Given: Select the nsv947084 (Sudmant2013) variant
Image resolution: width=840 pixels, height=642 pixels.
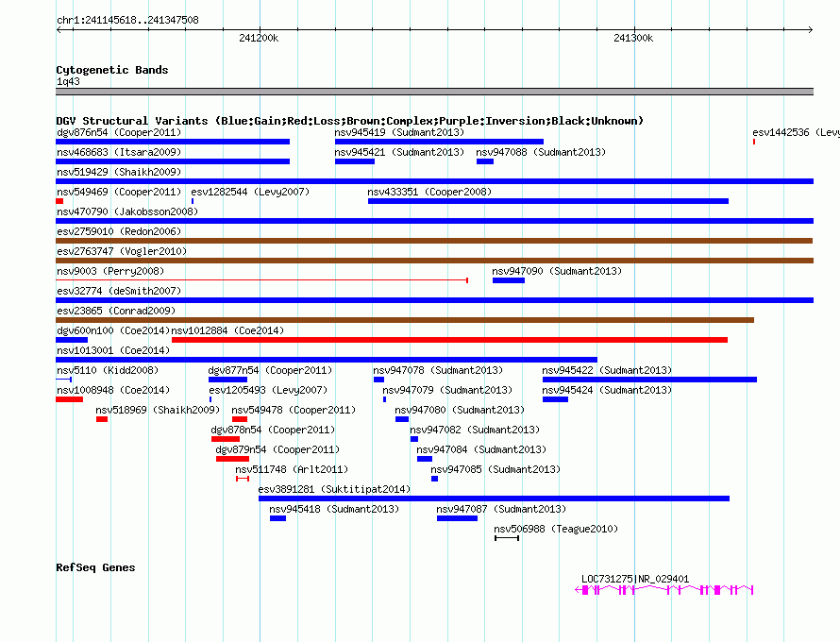Looking at the screenshot, I should (425, 459).
